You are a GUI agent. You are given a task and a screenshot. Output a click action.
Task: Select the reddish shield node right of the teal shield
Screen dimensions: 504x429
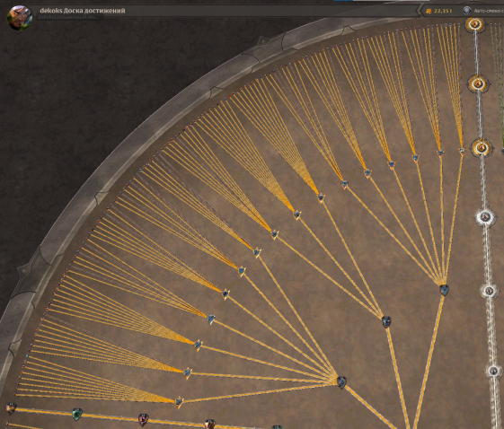click(x=143, y=420)
